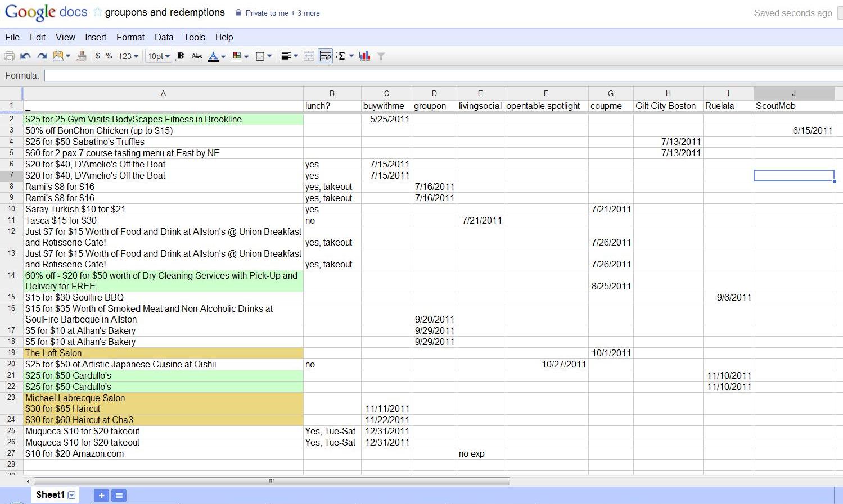Image resolution: width=843 pixels, height=504 pixels.
Task: Open the functions dropdown arrow
Action: (351, 56)
